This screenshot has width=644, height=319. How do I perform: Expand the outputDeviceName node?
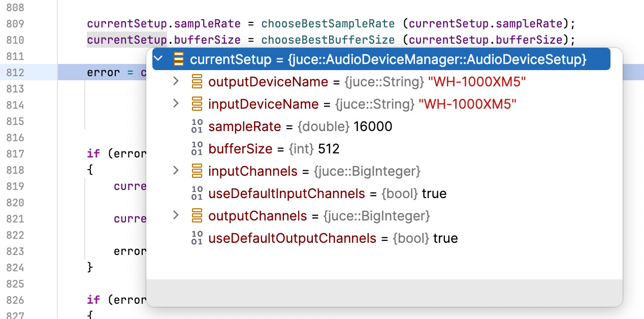(x=176, y=81)
